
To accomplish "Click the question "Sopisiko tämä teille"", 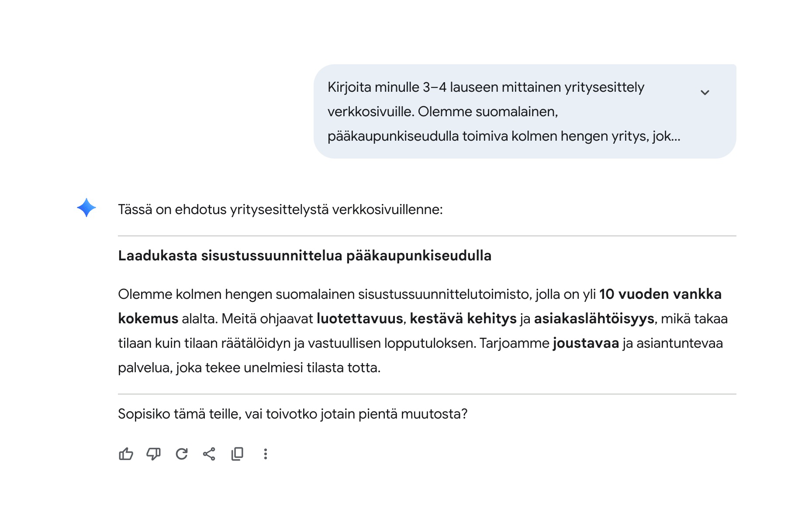I will click(293, 414).
